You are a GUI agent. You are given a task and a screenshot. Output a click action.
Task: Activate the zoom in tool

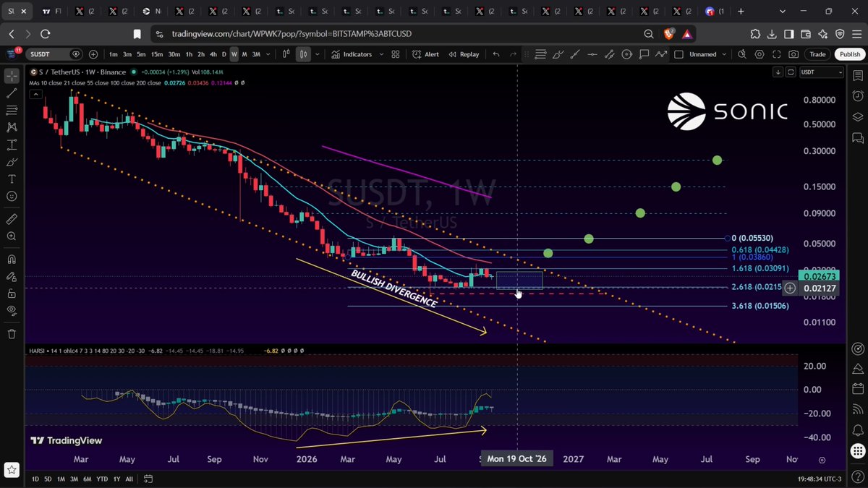(x=12, y=236)
